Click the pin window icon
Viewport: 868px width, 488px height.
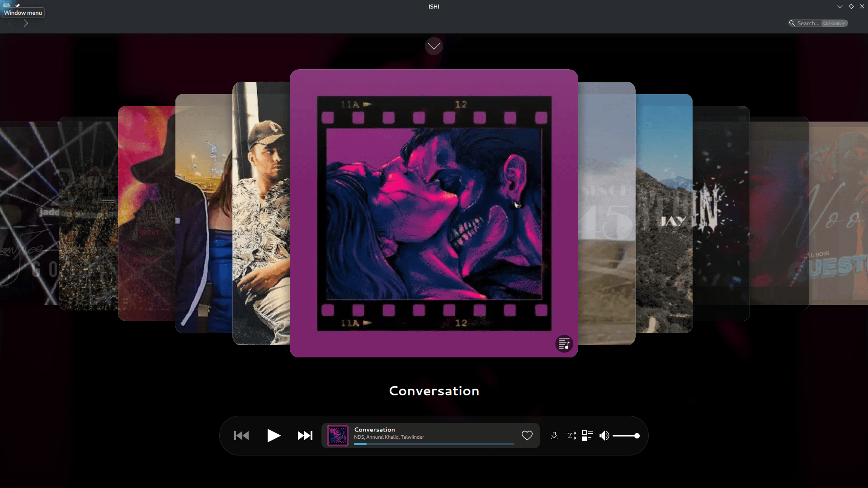[18, 5]
